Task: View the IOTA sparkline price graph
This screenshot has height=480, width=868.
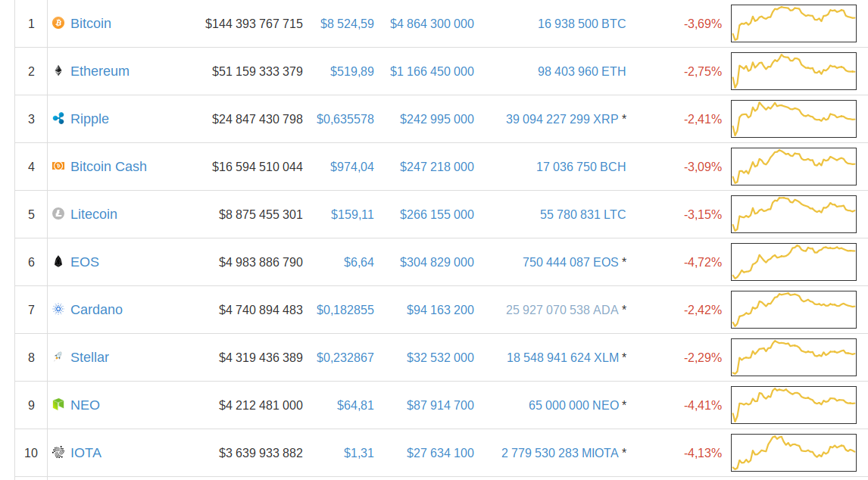Action: coord(793,453)
